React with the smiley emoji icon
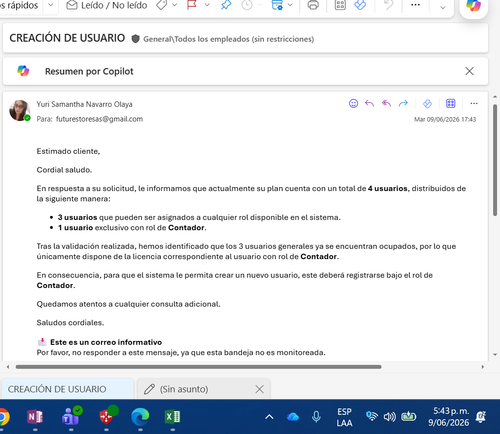Viewport: 500px width, 434px height. click(x=353, y=104)
